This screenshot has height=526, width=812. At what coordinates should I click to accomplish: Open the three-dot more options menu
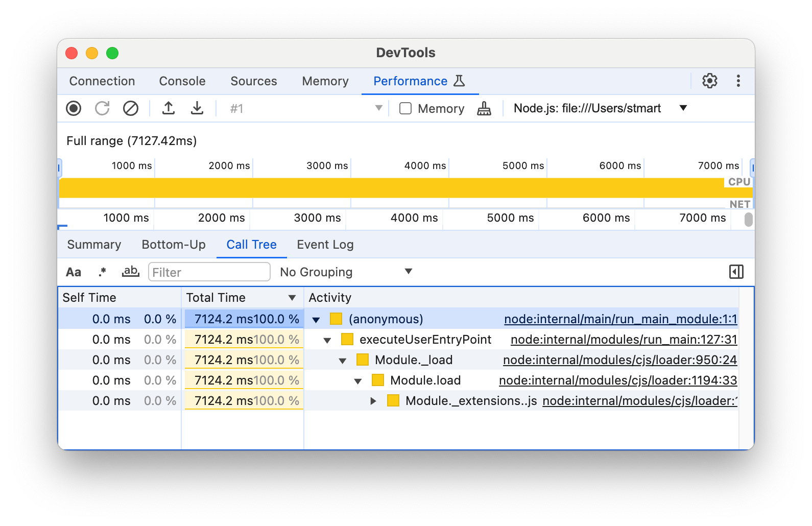(738, 81)
